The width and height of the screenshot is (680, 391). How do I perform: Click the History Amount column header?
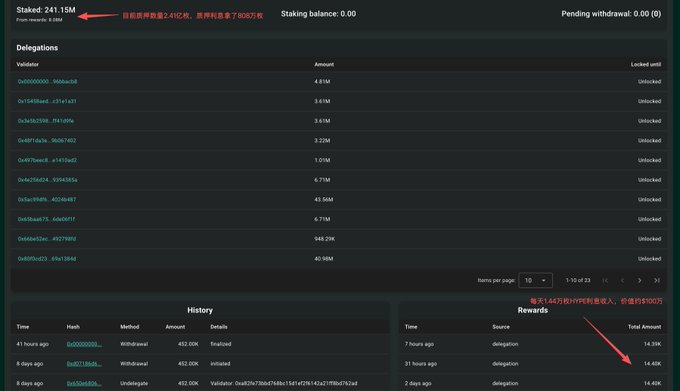pos(175,327)
